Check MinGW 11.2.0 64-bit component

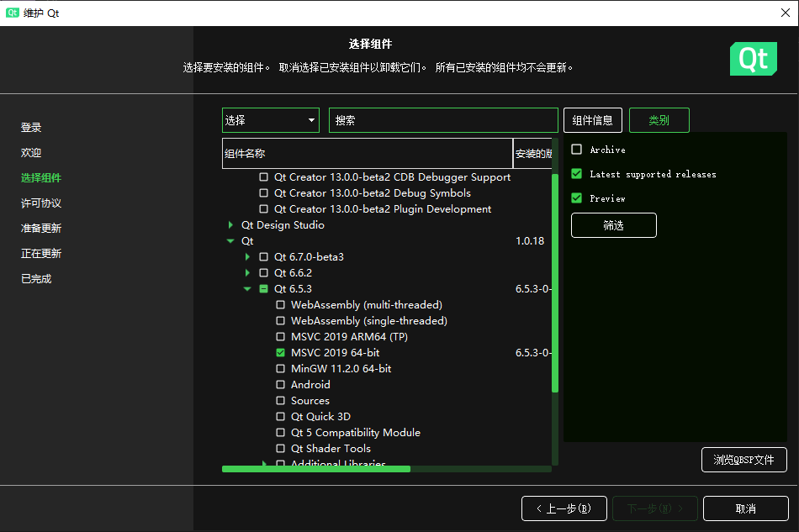tap(280, 369)
